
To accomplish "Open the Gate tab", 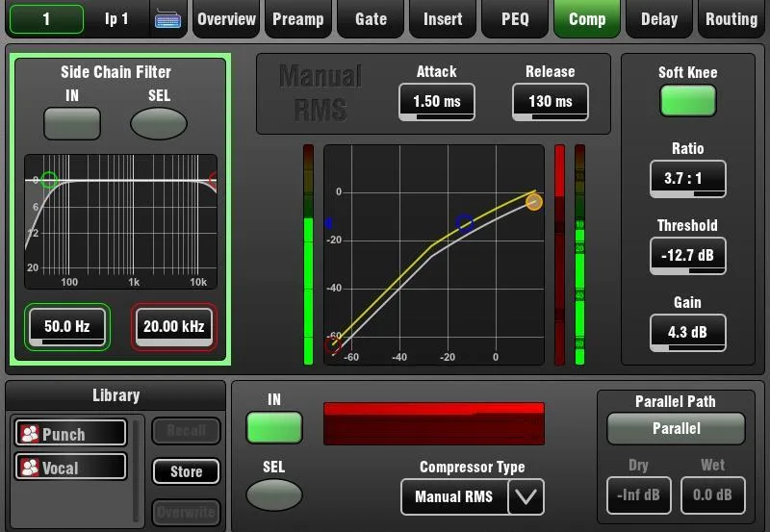I will click(x=371, y=19).
